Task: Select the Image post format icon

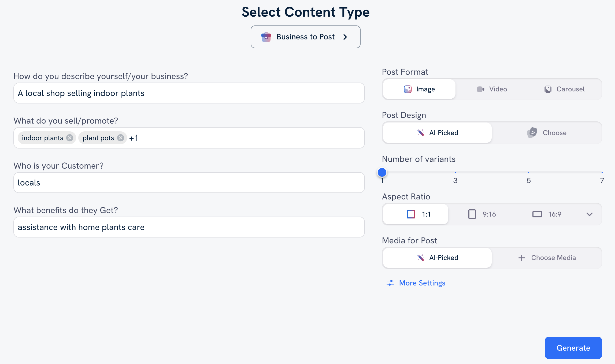Action: 408,89
